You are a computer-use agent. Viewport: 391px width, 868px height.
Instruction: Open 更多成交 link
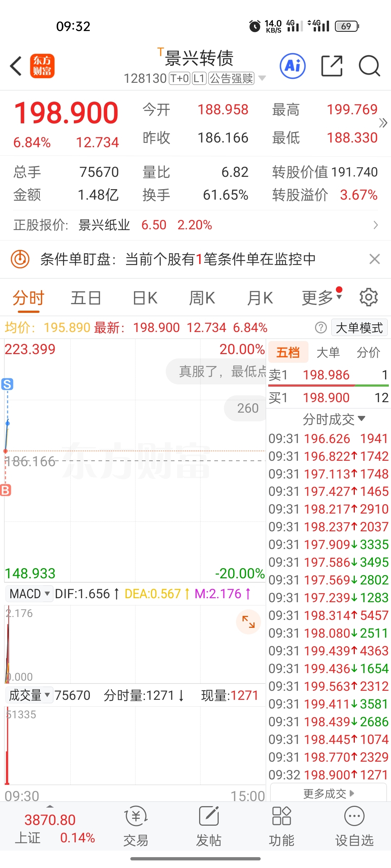coord(328,794)
